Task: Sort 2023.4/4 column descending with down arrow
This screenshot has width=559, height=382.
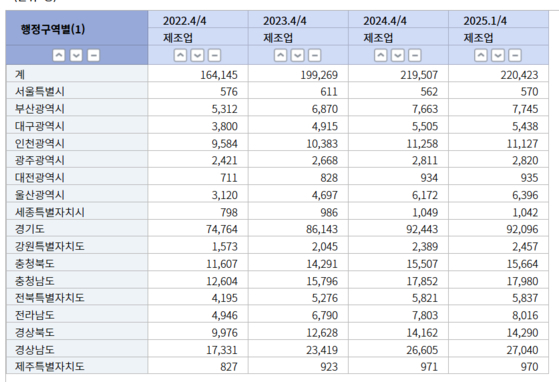Action: point(298,55)
